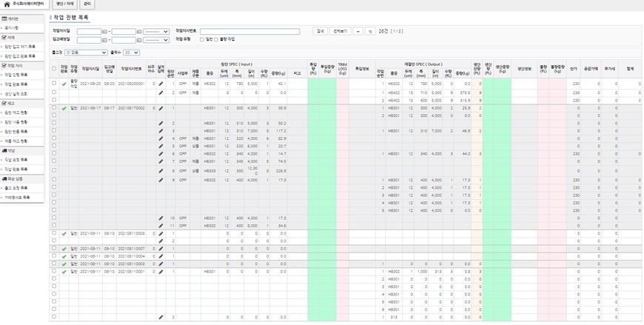Check the row checkbox for order 202108110001
Image resolution: width=644 pixels, height=325 pixels.
pyautogui.click(x=54, y=271)
